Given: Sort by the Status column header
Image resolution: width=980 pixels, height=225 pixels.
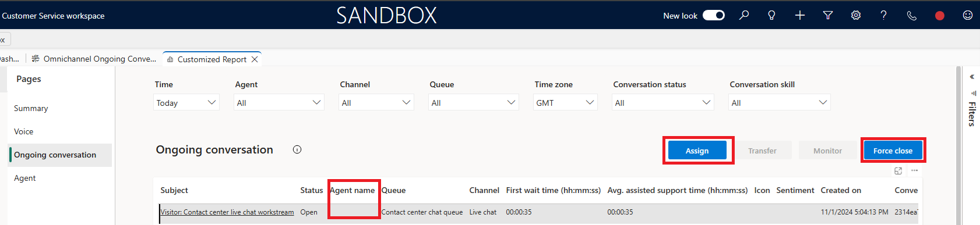Looking at the screenshot, I should pos(312,190).
